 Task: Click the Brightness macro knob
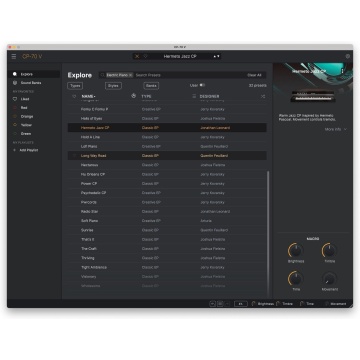296,250
